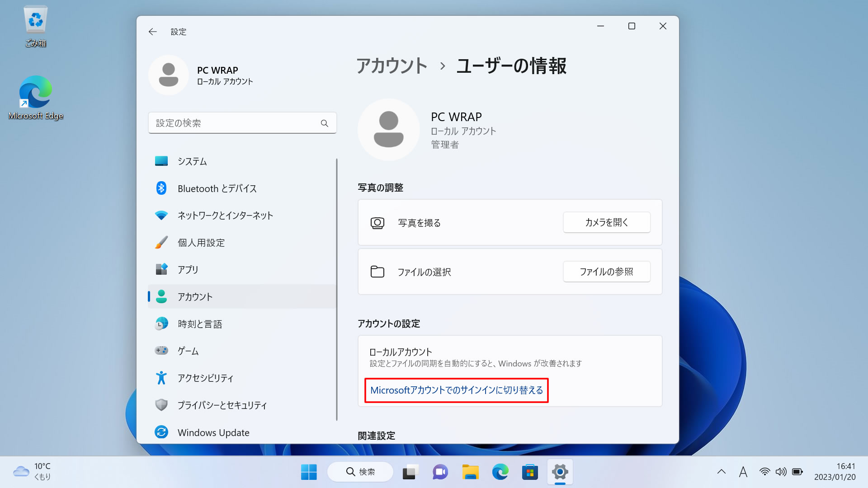The width and height of the screenshot is (868, 488).
Task: Click the ファイルの参照 button
Action: (607, 272)
